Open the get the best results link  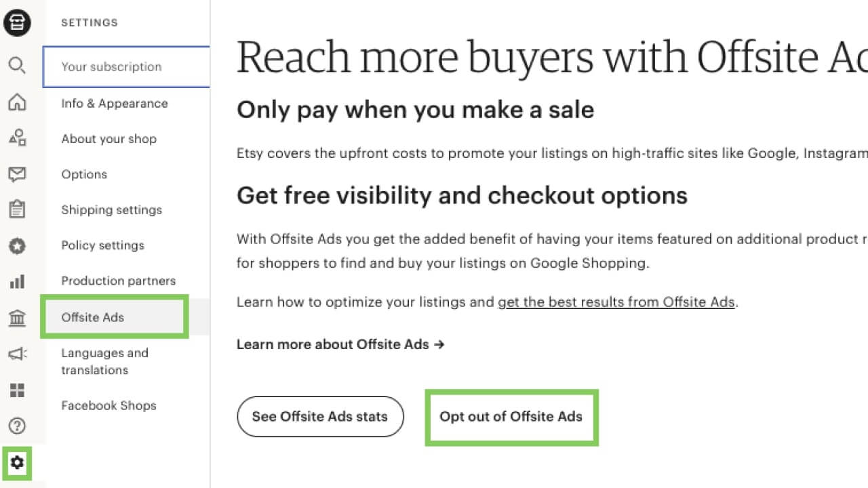point(616,302)
